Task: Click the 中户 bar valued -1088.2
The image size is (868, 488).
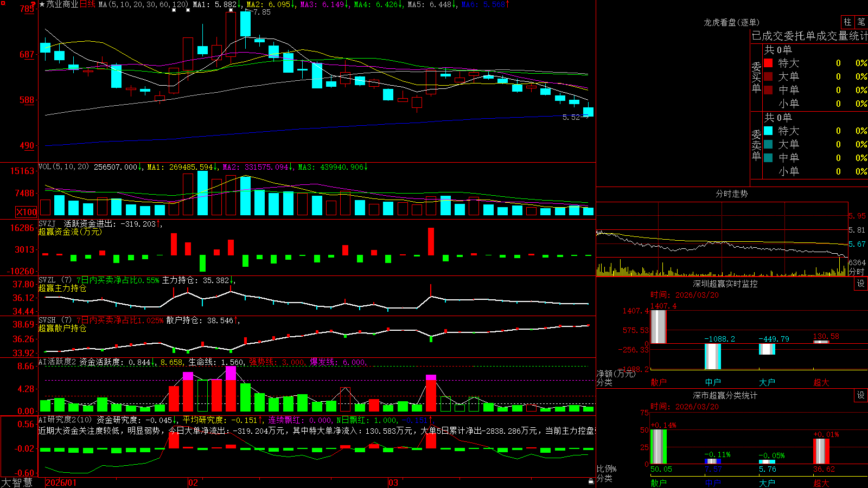Action: [x=713, y=356]
